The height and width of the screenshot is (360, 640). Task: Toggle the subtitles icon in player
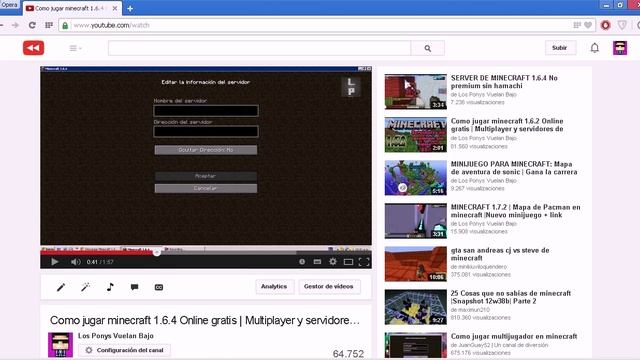[x=317, y=262]
